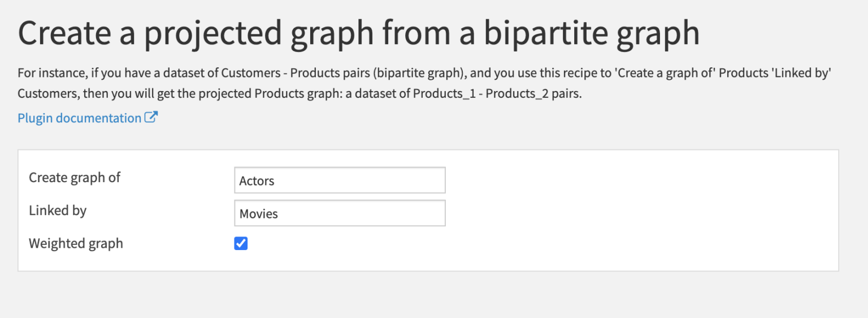The width and height of the screenshot is (868, 318).
Task: Select the Linked by field containing Movies
Action: [x=340, y=213]
